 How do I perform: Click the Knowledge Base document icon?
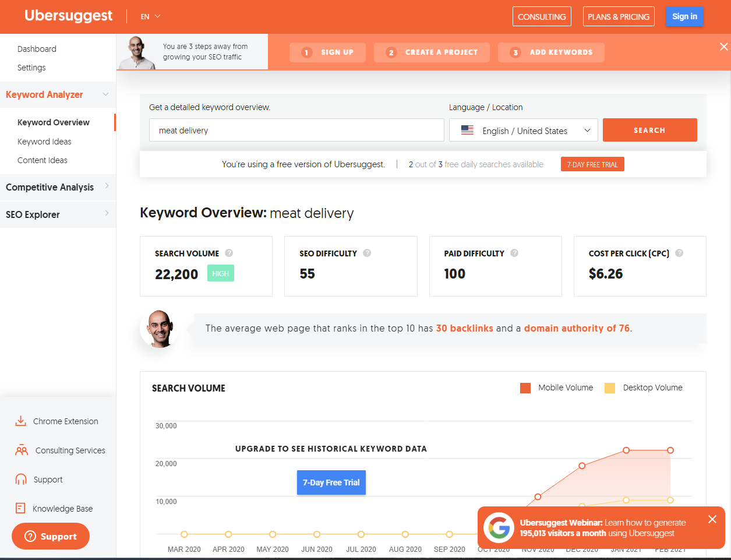(x=20, y=508)
